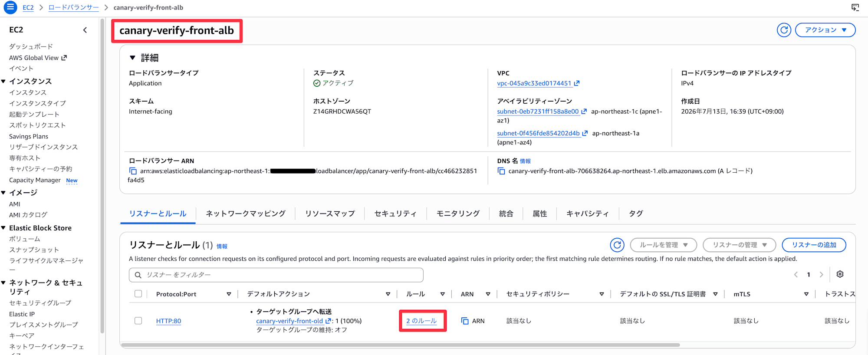
Task: Copy the load balancer ARN
Action: (133, 171)
